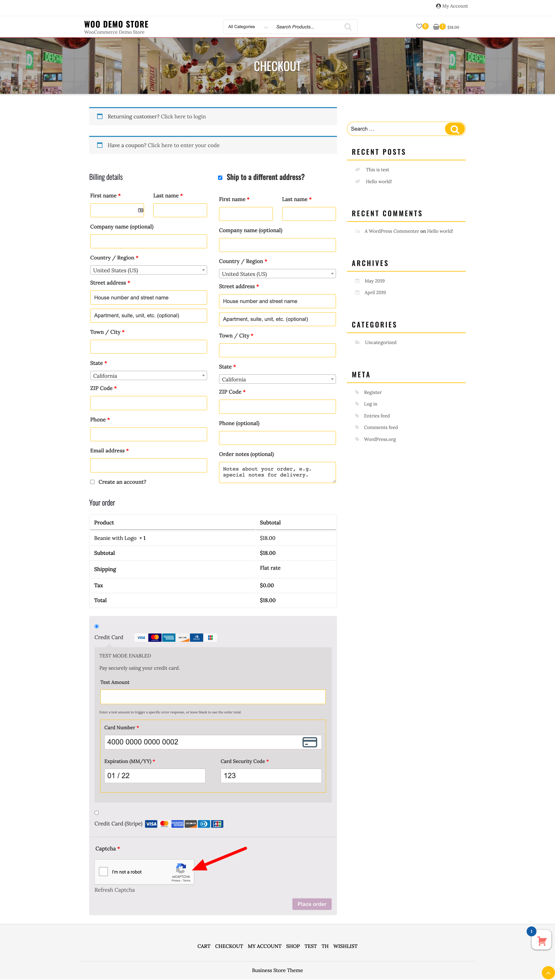Click the American Express logo beside Credit Card (Stripe)
555x980 pixels.
tap(177, 824)
